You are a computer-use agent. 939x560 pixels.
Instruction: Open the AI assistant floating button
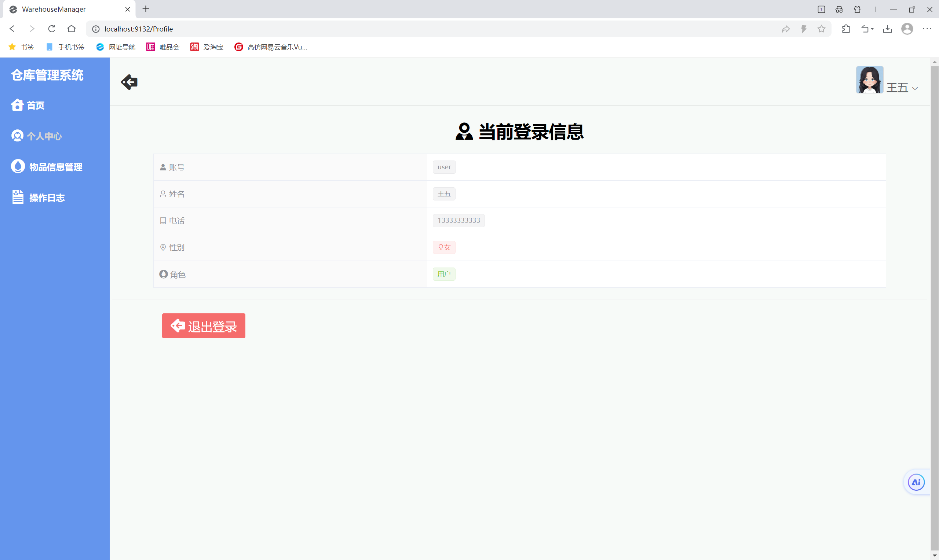[x=916, y=482]
